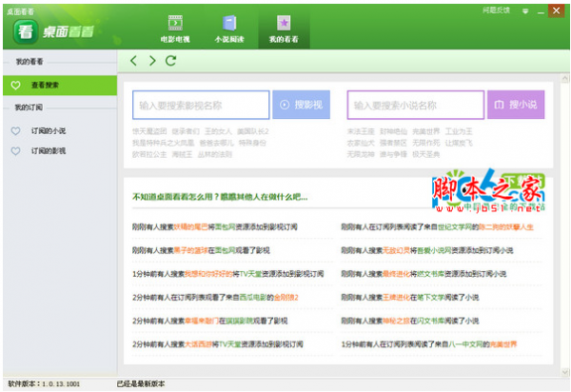Image resolution: width=571 pixels, height=392 pixels.
Task: Open 问题反馈 feedback link
Action: (x=496, y=10)
